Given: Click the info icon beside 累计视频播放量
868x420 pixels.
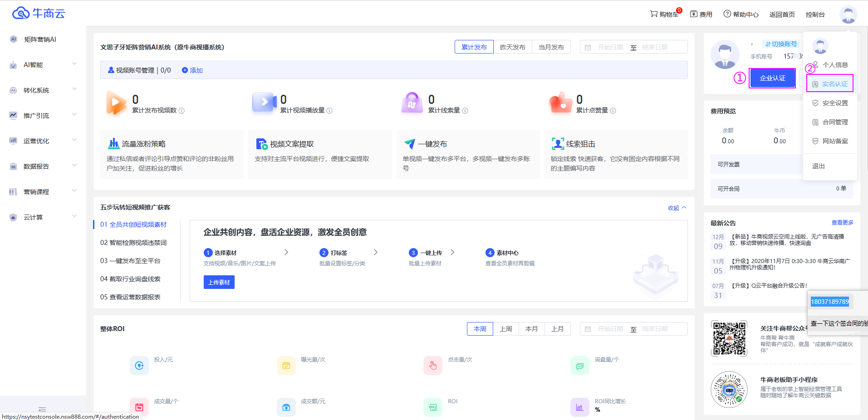Looking at the screenshot, I should (329, 111).
